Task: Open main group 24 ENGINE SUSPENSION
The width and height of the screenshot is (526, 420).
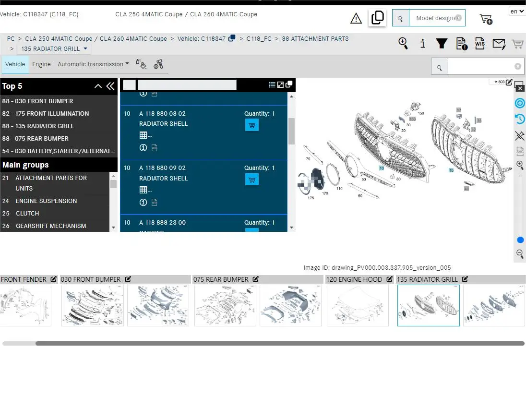Action: 55,201
